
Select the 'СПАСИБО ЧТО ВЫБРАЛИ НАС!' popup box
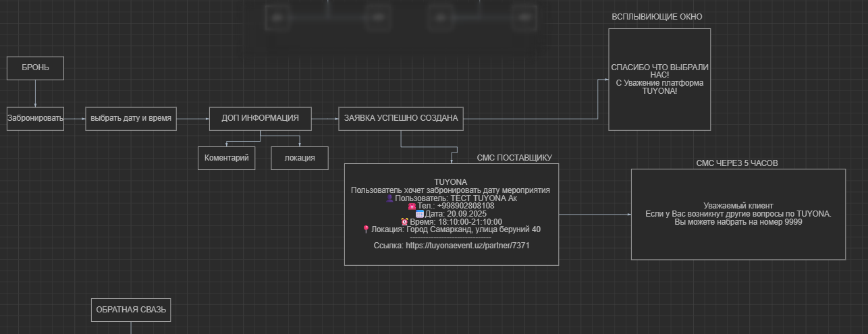click(659, 79)
